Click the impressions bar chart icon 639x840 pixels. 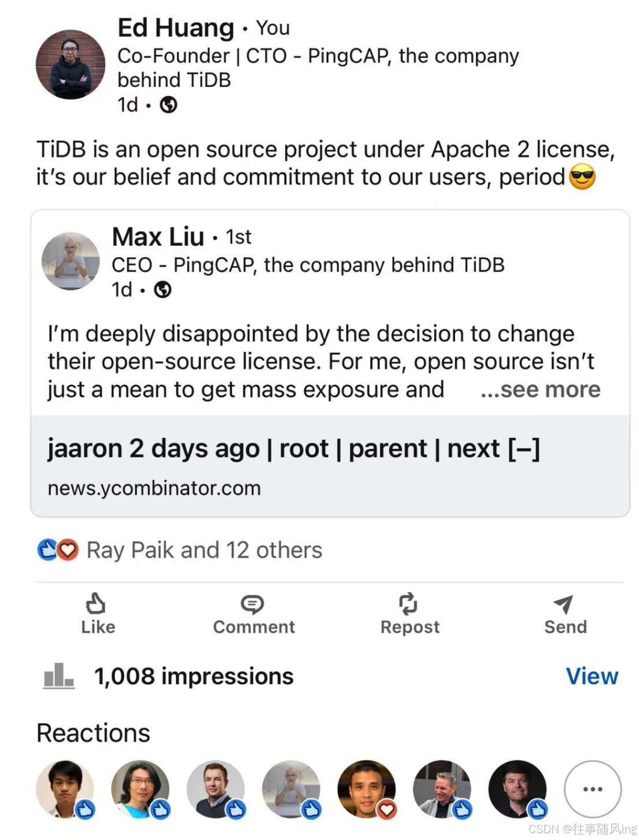59,676
